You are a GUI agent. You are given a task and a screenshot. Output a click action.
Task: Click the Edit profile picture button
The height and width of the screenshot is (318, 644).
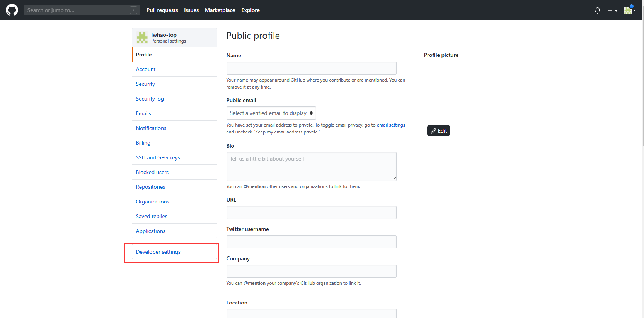(438, 131)
